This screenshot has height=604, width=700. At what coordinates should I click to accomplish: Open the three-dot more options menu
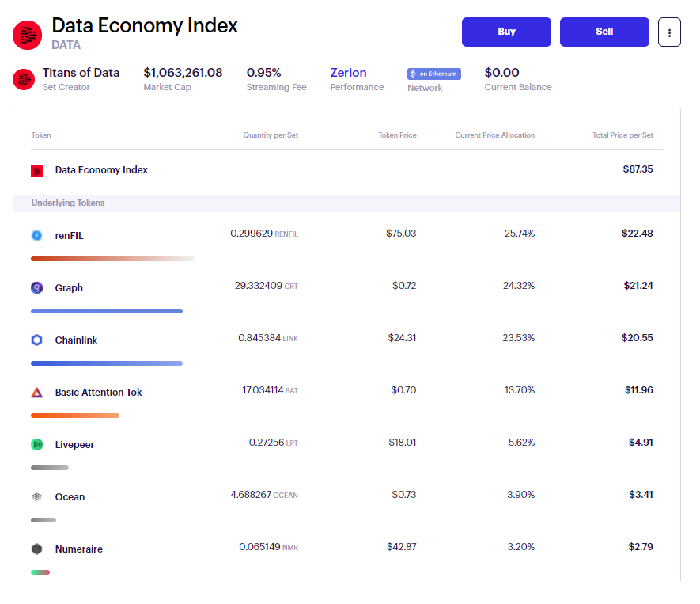669,32
